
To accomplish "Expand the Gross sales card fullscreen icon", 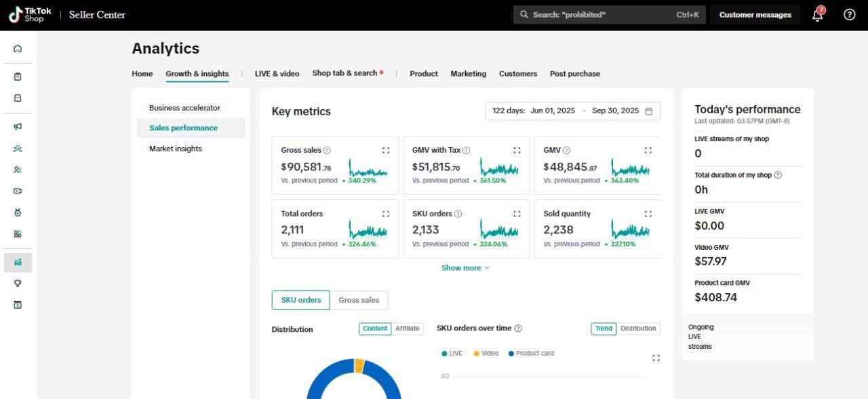I will (x=386, y=151).
